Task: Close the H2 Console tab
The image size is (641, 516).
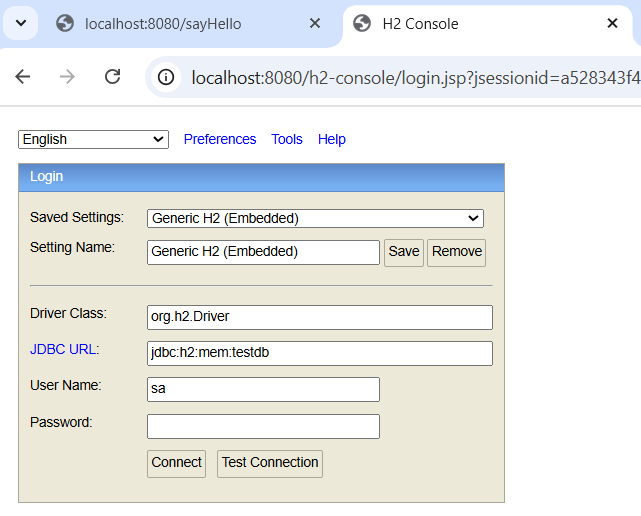Action: 612,23
